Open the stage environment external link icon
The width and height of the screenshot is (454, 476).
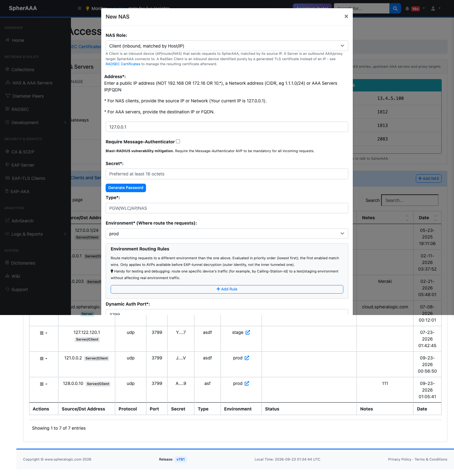pos(248,332)
